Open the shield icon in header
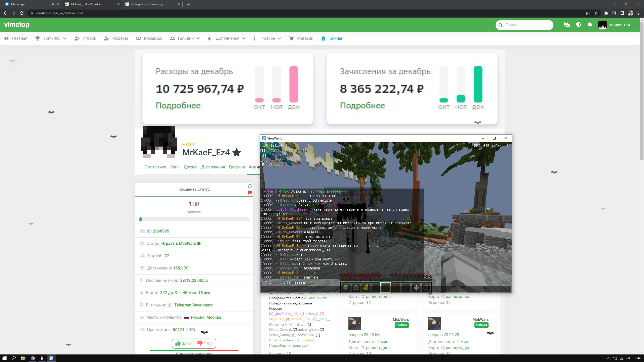 pos(579,25)
